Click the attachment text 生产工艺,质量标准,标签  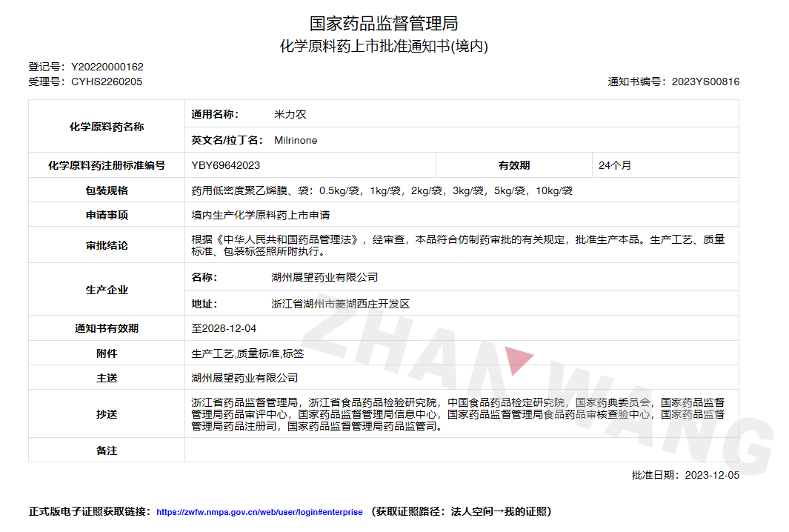pos(247,353)
